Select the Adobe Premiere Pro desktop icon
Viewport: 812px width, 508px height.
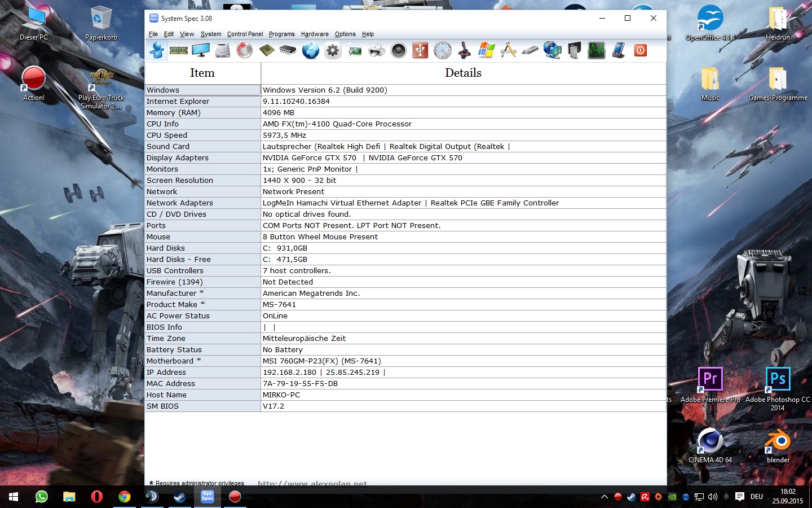tap(710, 385)
